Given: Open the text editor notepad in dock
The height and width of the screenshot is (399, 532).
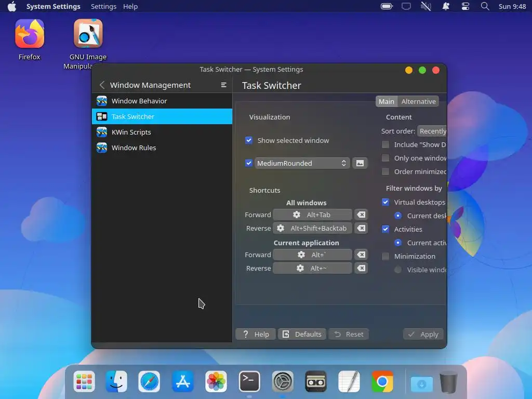Looking at the screenshot, I should coord(349,381).
